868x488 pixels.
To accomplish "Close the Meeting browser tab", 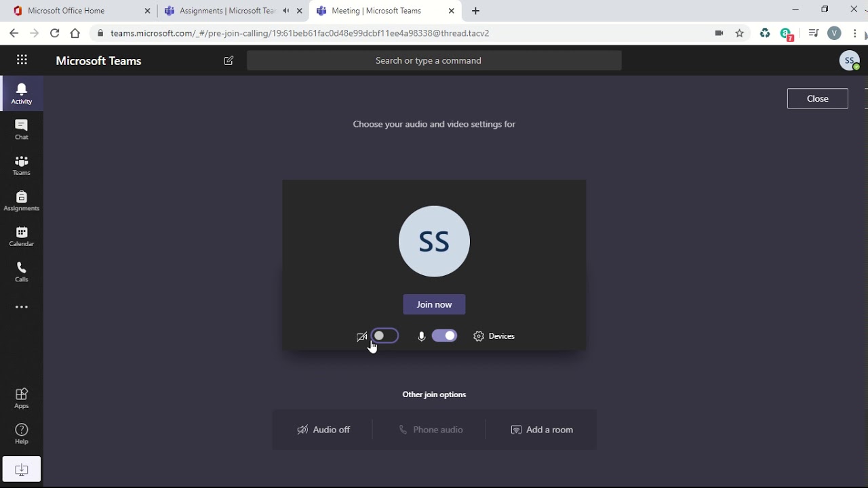I will [452, 11].
